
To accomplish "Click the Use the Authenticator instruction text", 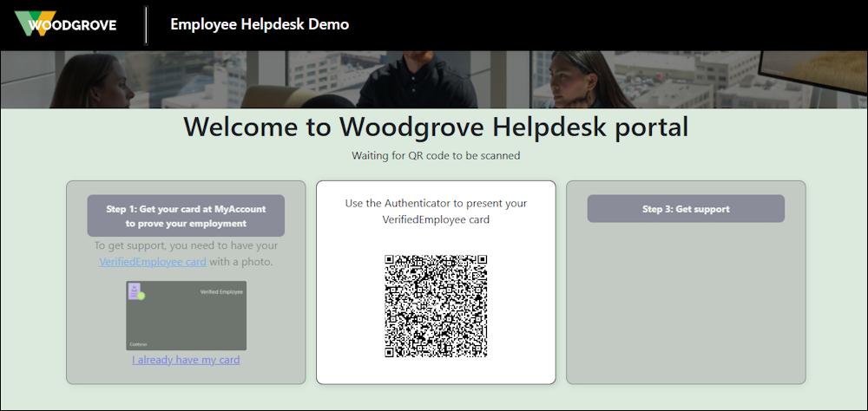I will tap(436, 212).
